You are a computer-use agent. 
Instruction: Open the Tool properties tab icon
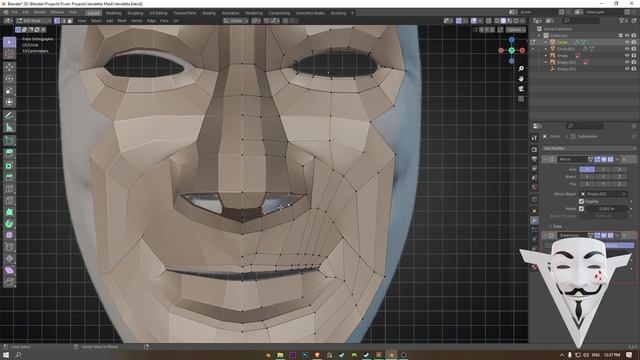[534, 138]
